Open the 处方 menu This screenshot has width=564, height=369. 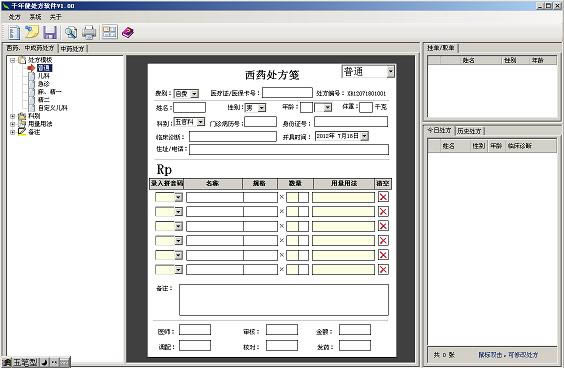[x=14, y=17]
